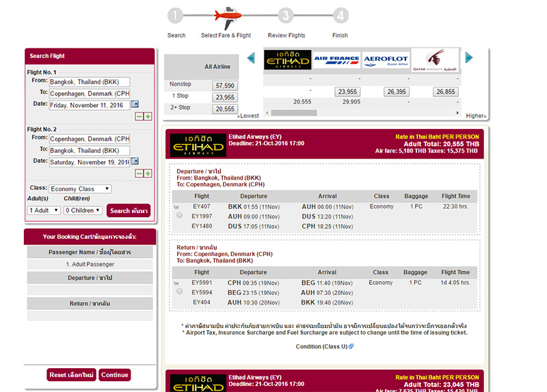
Task: Click the Search step label
Action: [176, 36]
